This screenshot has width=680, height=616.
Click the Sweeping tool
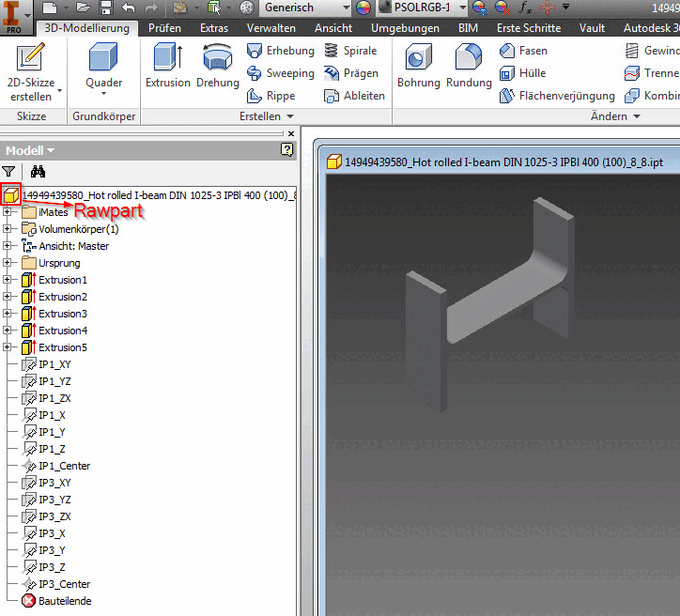(281, 73)
